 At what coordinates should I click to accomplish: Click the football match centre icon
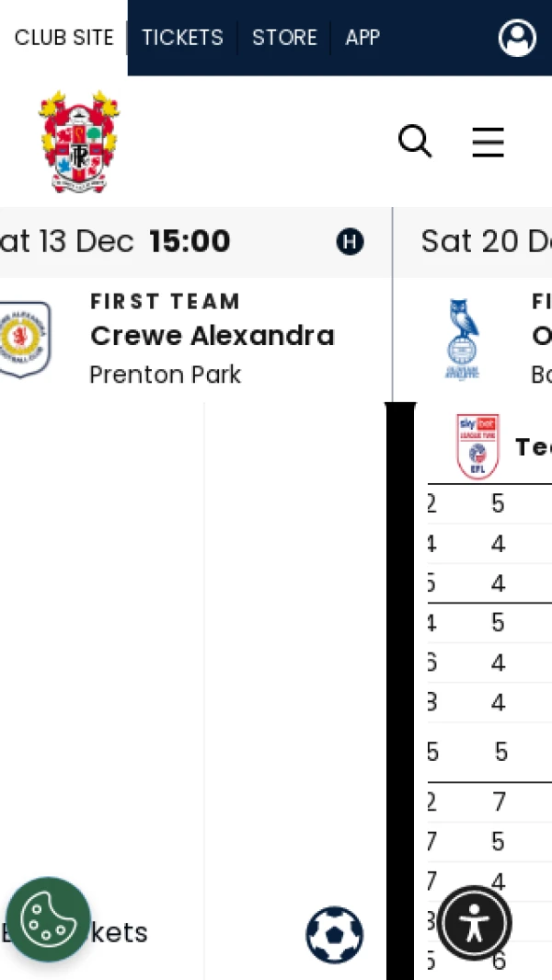(334, 934)
